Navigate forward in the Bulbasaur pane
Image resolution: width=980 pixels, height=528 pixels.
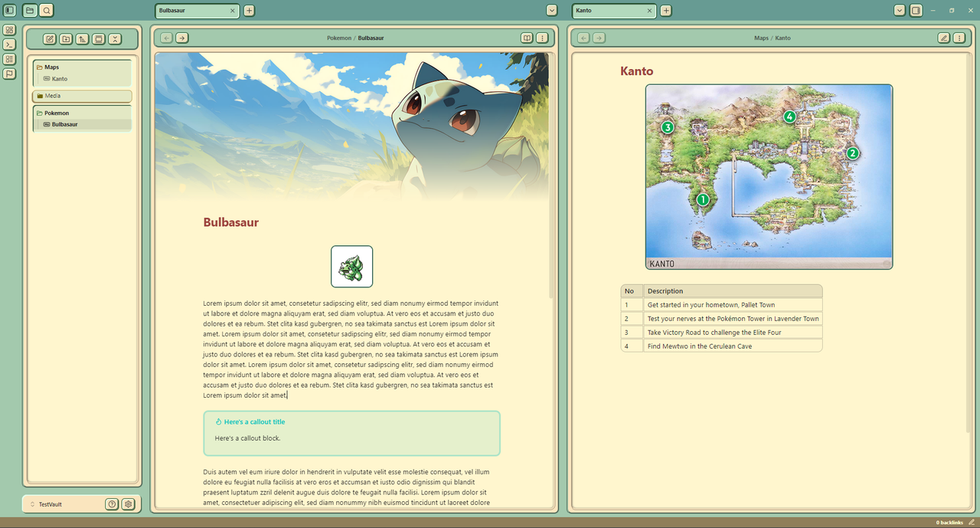[181, 38]
